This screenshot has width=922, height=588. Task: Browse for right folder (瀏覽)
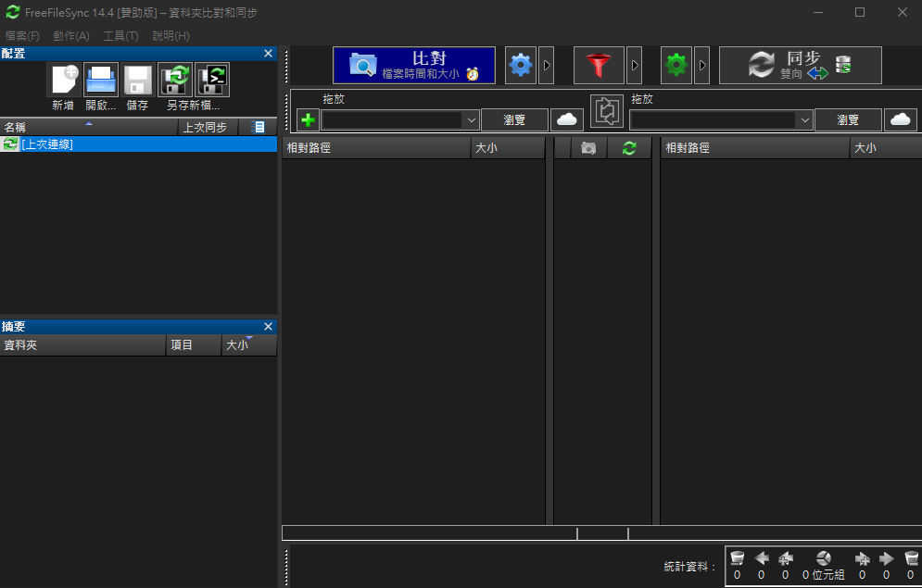click(848, 119)
